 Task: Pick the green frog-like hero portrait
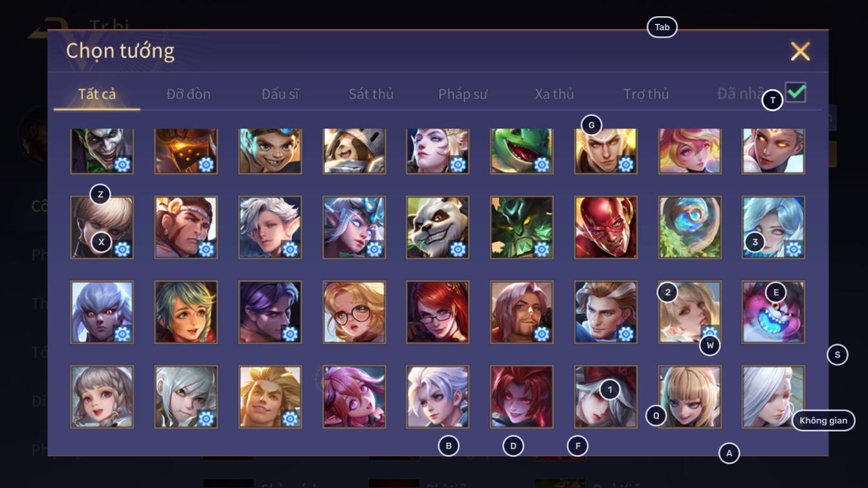[522, 151]
